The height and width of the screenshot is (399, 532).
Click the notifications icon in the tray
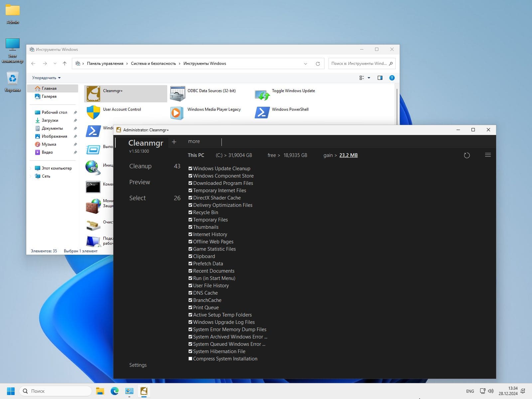[523, 391]
